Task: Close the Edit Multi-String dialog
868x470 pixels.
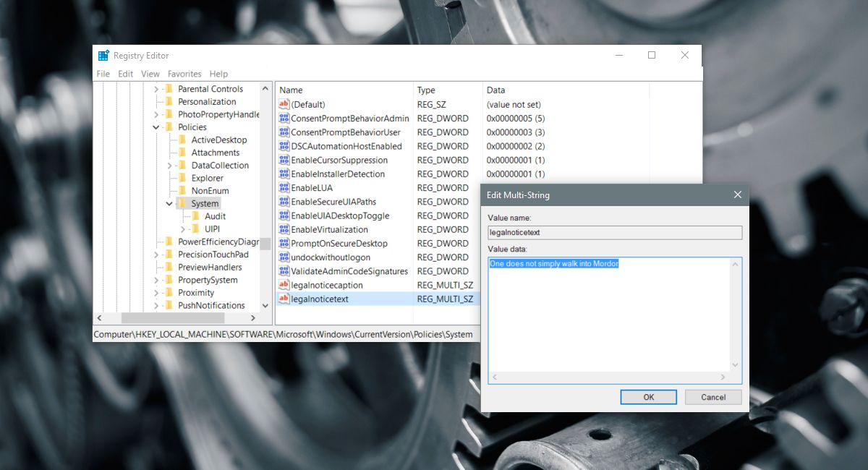Action: click(x=738, y=195)
